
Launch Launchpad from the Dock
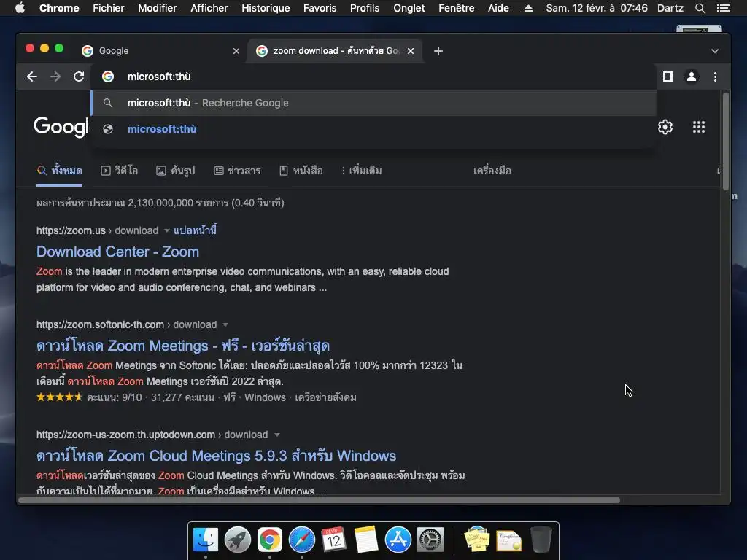[x=238, y=540]
